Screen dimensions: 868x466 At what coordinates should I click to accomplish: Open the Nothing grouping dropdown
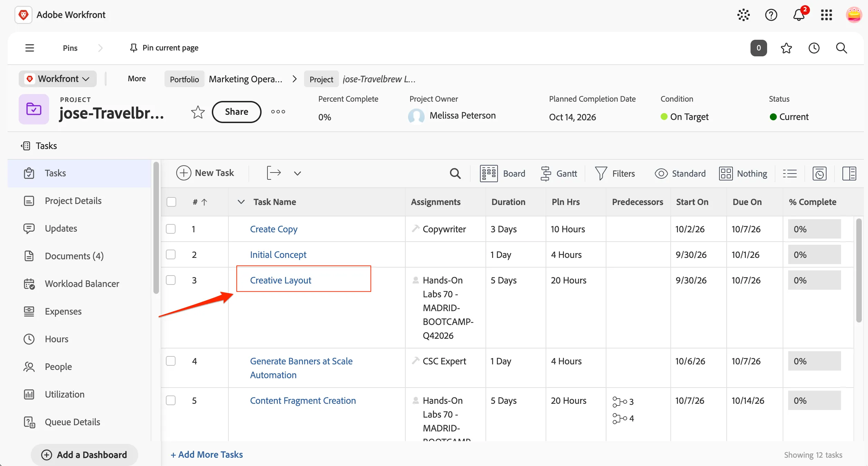point(743,173)
